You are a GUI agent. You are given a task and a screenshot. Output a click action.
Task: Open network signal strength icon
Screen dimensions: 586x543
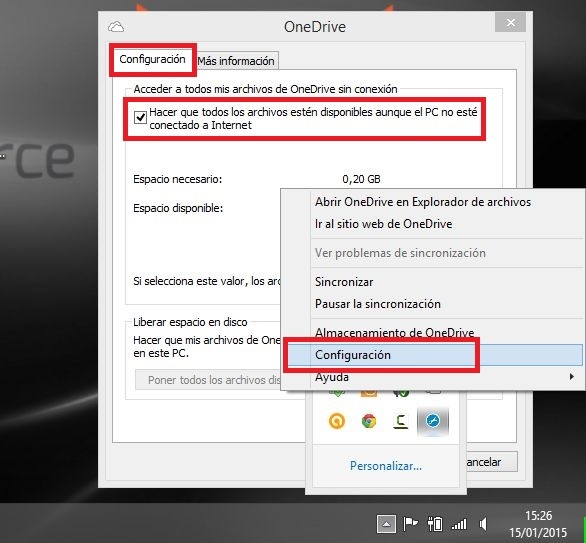[459, 524]
